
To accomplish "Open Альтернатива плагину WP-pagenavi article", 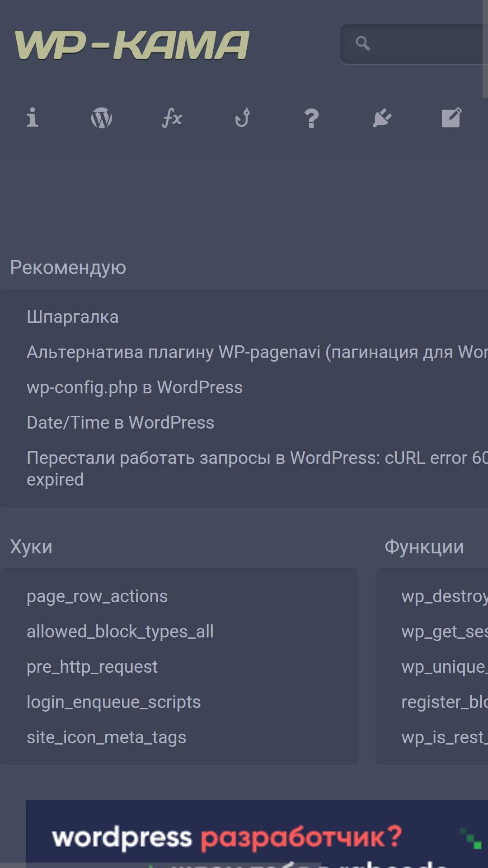I will 257,352.
